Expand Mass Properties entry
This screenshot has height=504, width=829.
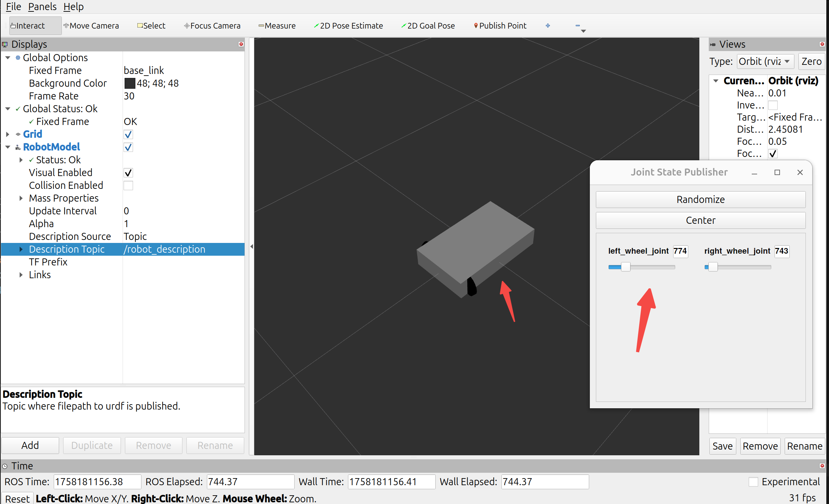(21, 198)
